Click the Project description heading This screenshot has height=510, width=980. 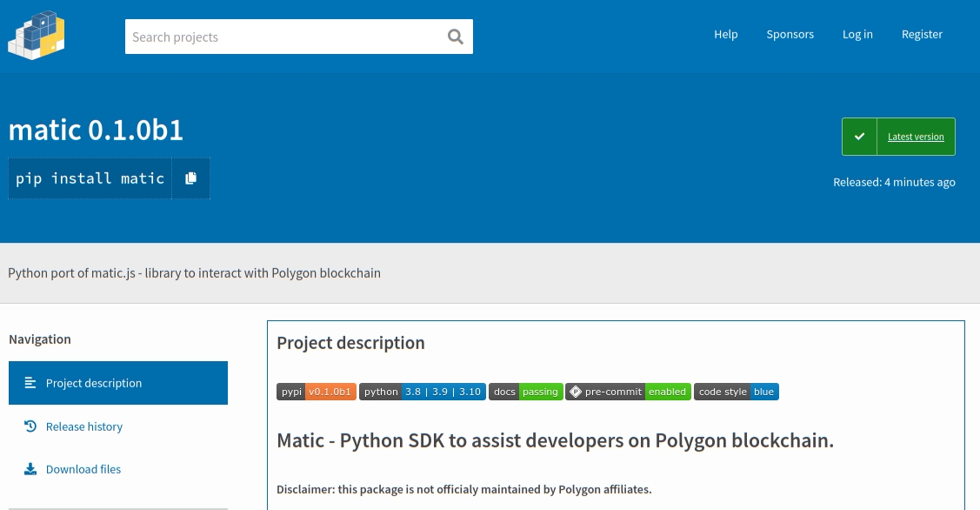(350, 343)
